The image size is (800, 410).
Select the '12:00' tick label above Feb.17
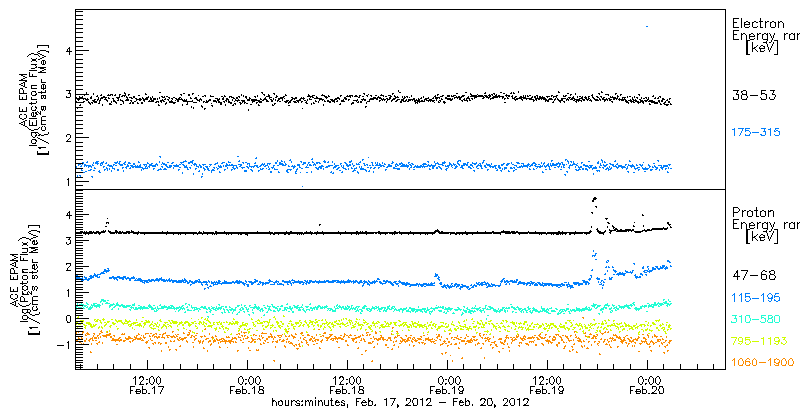point(147,380)
